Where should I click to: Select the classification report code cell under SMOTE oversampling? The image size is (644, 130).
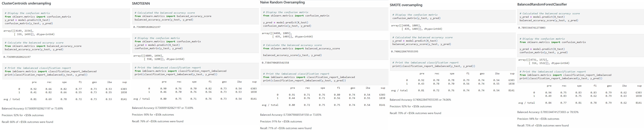[x=453, y=65]
